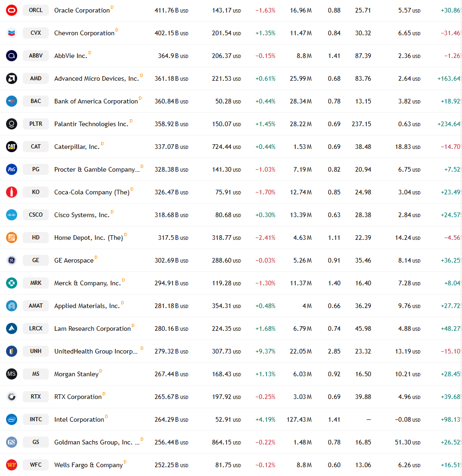Open the CVX ticker badge
Image resolution: width=462 pixels, height=476 pixels.
[36, 33]
